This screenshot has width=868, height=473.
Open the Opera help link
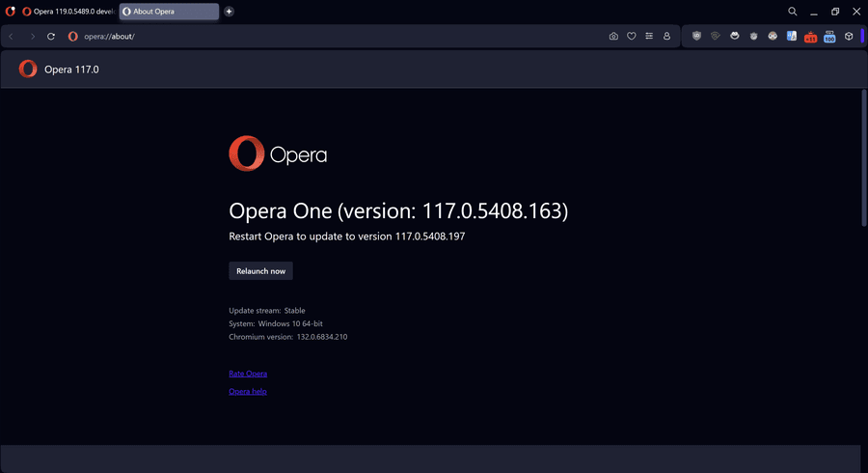[x=248, y=391]
